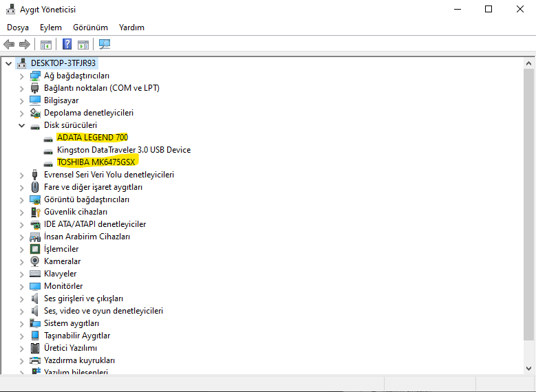Collapse the Disk sürücüleri category
536x392 pixels.
pyautogui.click(x=21, y=125)
